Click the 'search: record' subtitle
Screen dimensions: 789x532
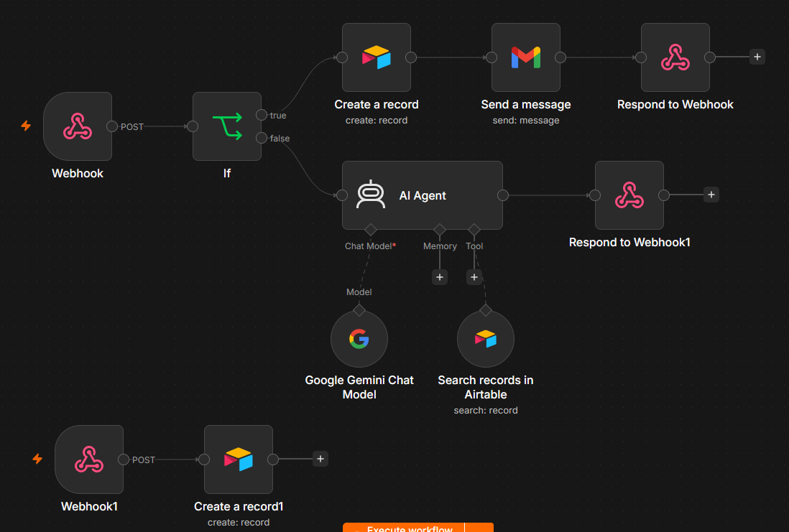[x=486, y=411]
